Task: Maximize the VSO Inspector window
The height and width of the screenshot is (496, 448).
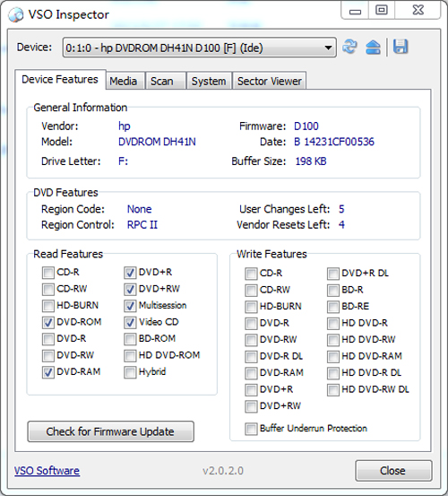Action: pos(382,11)
